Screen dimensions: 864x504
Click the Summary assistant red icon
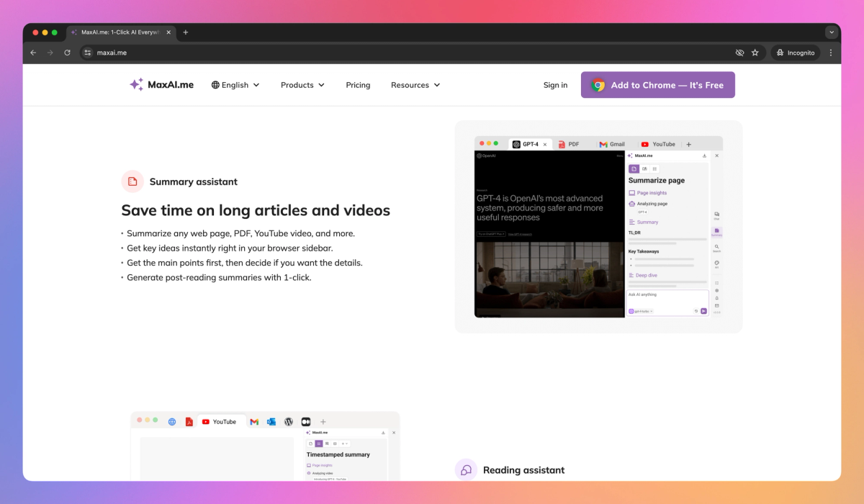(132, 182)
